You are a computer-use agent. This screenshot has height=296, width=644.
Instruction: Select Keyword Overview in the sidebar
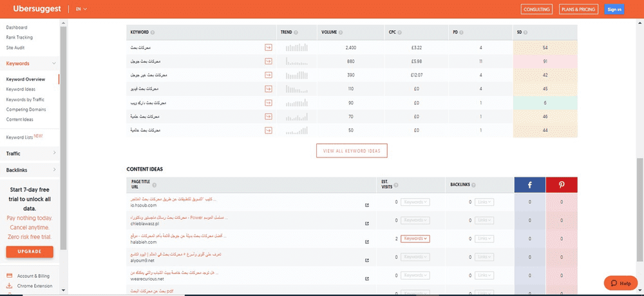point(26,79)
